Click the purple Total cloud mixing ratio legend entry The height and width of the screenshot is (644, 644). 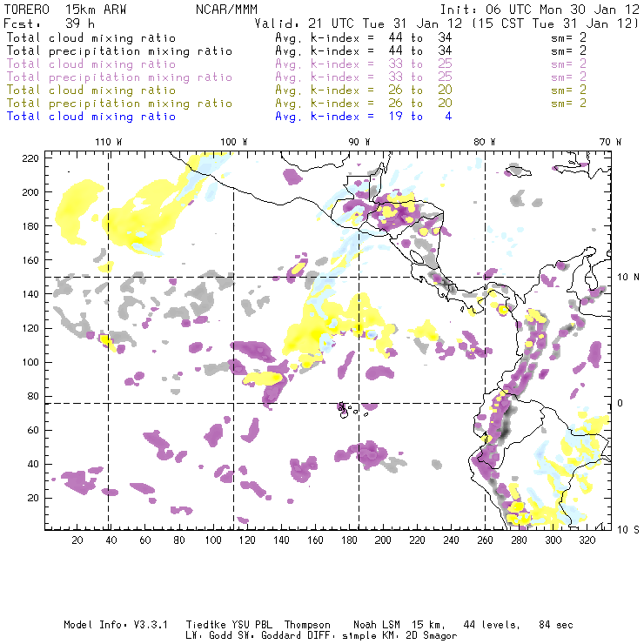[x=91, y=64]
